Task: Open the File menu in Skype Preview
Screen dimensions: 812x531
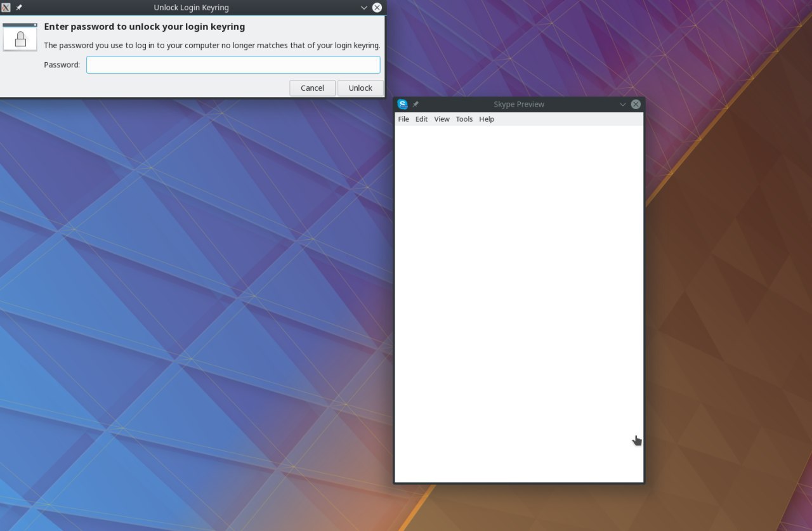Action: tap(403, 119)
